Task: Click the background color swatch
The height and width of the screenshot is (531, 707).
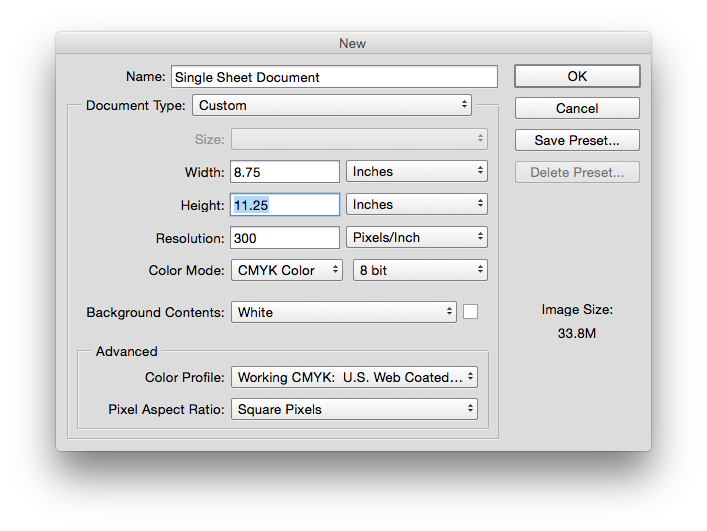Action: 470,311
